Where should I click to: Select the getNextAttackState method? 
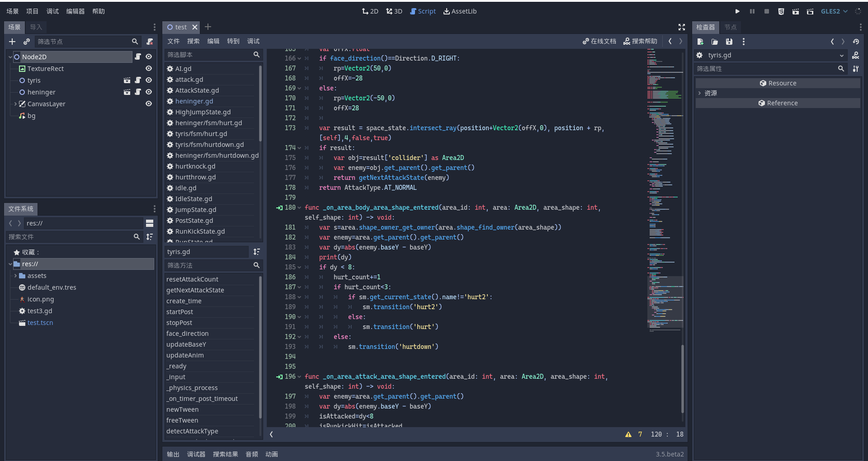[x=195, y=290]
